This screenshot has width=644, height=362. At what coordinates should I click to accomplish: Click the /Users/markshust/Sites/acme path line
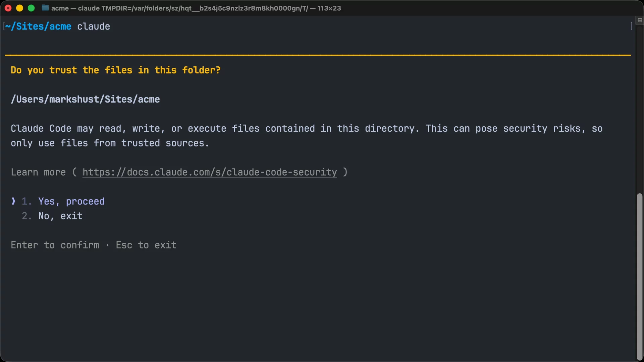[85, 99]
